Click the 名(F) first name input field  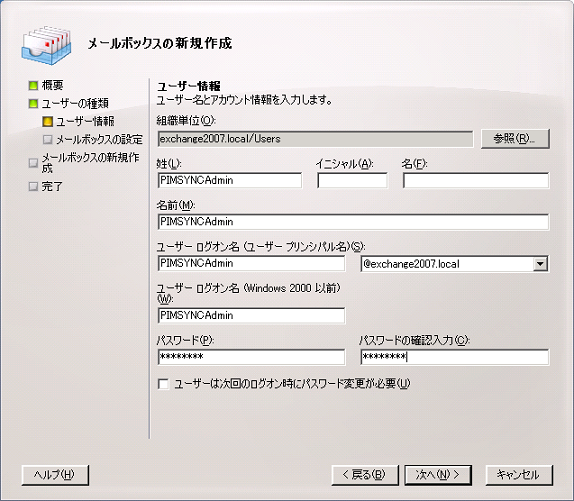(x=476, y=180)
